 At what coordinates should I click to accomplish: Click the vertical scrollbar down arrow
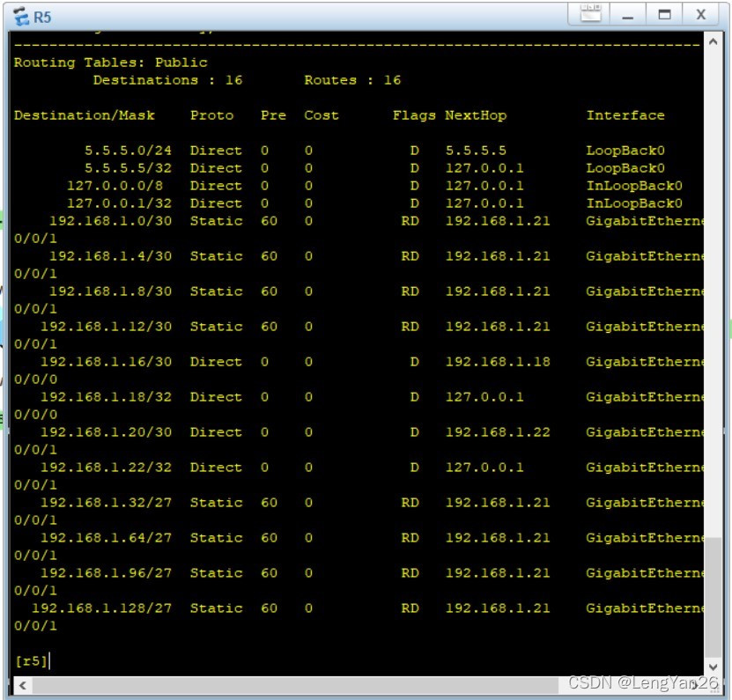click(713, 667)
